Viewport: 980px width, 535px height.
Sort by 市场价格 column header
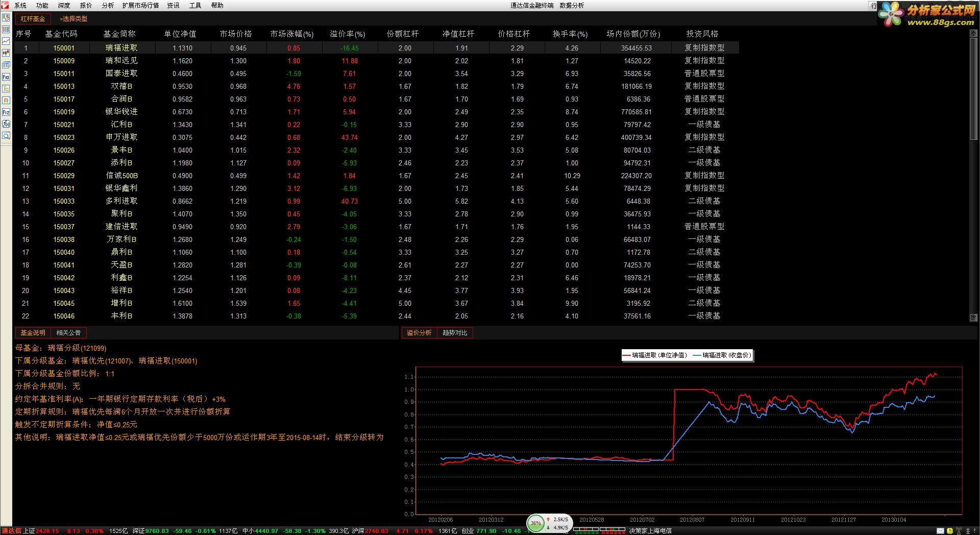236,34
